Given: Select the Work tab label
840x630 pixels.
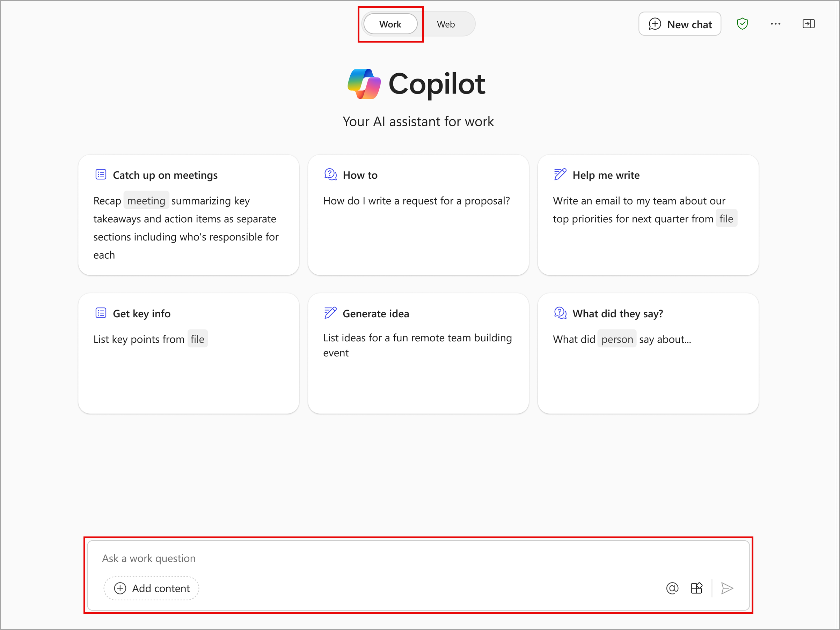Looking at the screenshot, I should click(390, 24).
